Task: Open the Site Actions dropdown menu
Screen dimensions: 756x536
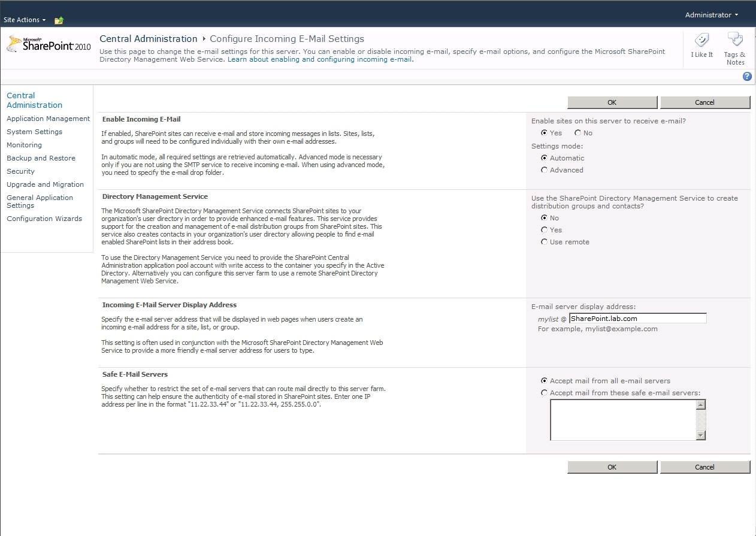Action: (25, 20)
